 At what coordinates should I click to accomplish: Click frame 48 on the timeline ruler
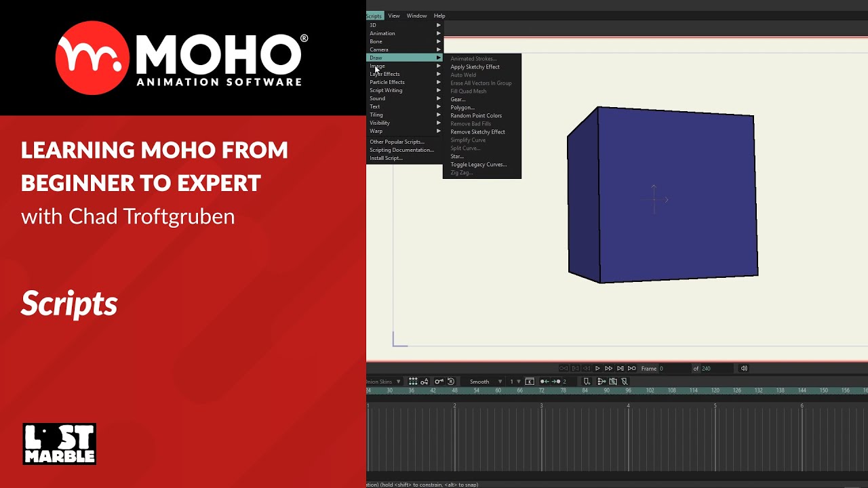[454, 390]
